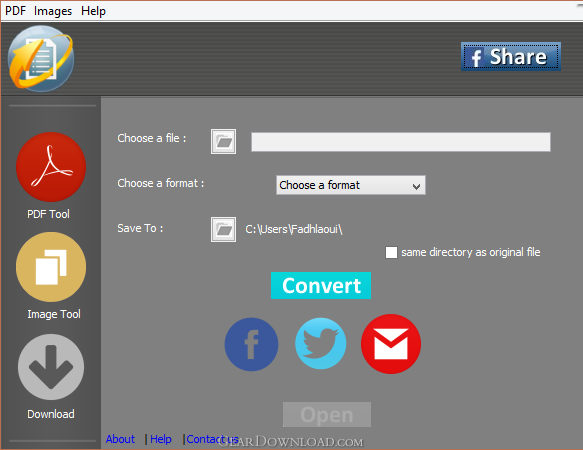The width and height of the screenshot is (583, 450).
Task: Enable same directory as original file
Action: click(x=391, y=252)
